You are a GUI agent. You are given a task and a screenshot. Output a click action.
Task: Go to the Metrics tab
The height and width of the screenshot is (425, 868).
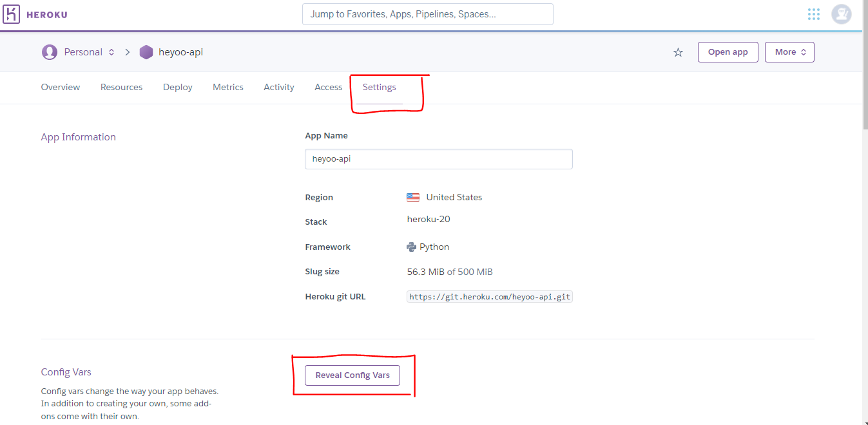pos(228,87)
